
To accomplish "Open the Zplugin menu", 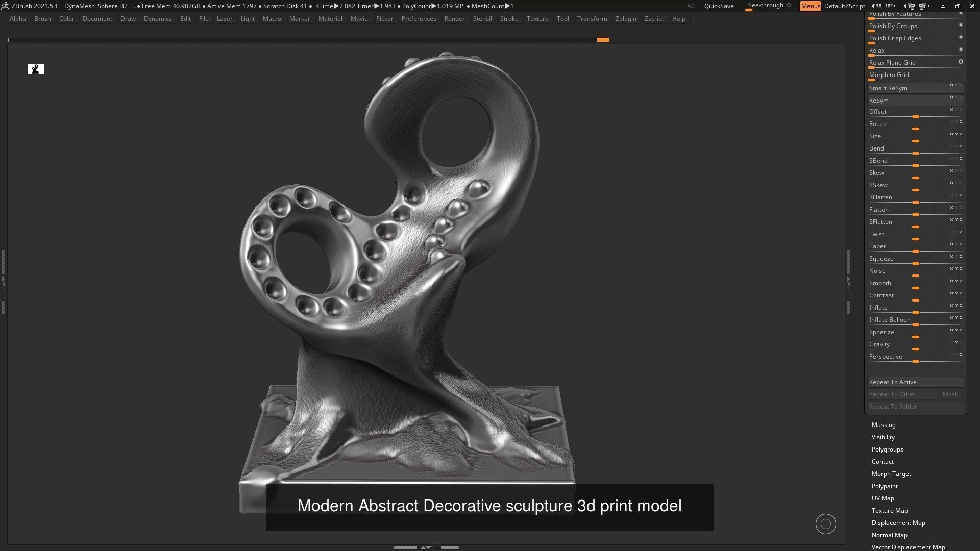I will click(626, 19).
